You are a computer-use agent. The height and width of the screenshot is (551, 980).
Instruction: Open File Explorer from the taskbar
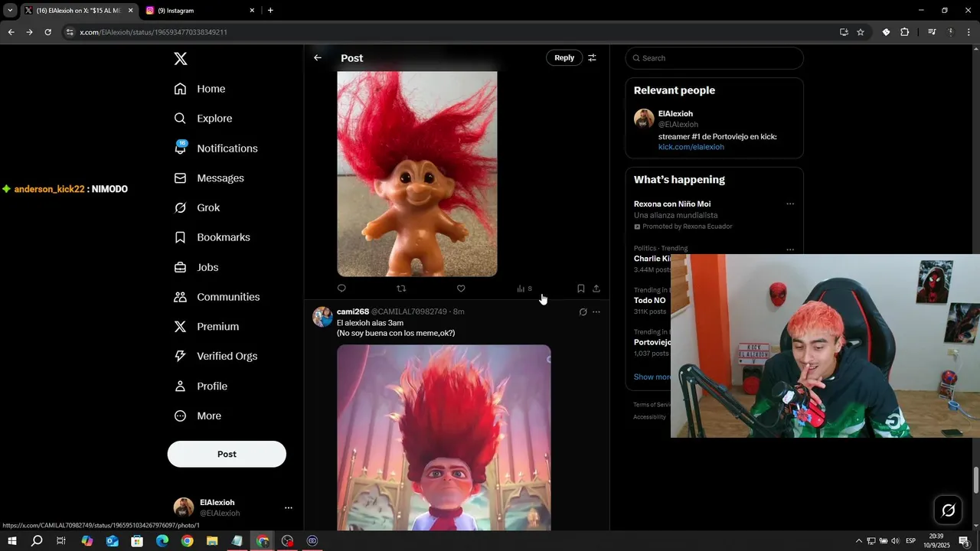pos(212,541)
